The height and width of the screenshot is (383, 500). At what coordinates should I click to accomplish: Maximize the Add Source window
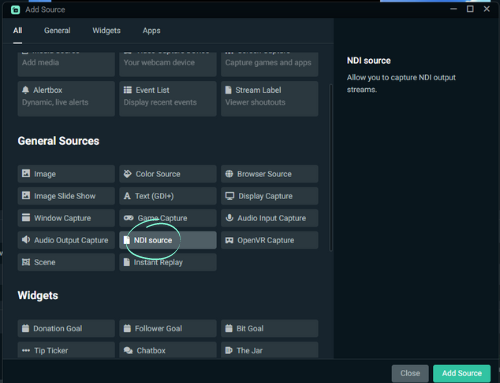point(470,9)
